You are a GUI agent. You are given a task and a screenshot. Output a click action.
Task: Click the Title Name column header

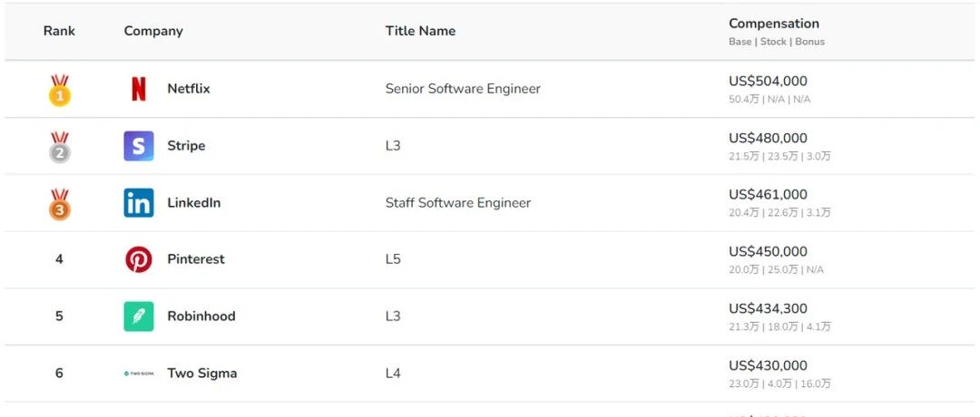[x=421, y=31]
